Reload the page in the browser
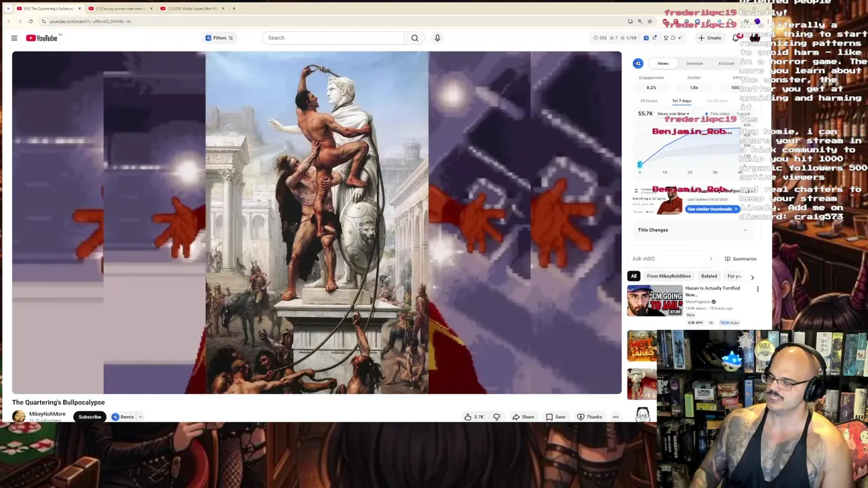The width and height of the screenshot is (868, 488). coord(31,21)
